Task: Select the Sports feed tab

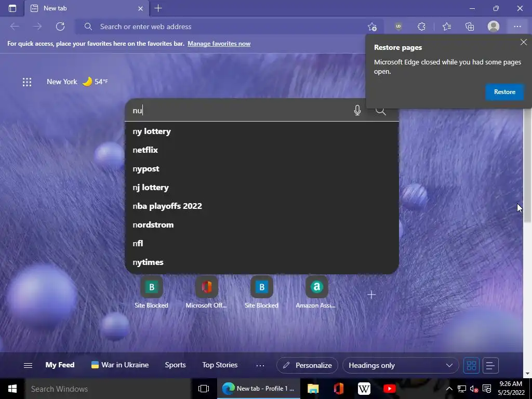Action: [x=176, y=365]
